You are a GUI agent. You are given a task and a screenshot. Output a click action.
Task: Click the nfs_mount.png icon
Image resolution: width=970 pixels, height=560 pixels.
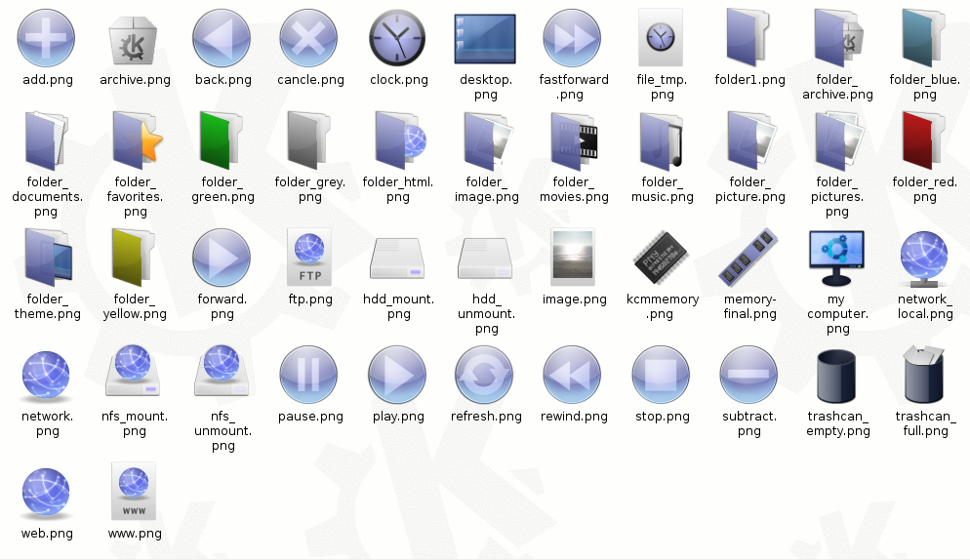(x=133, y=370)
